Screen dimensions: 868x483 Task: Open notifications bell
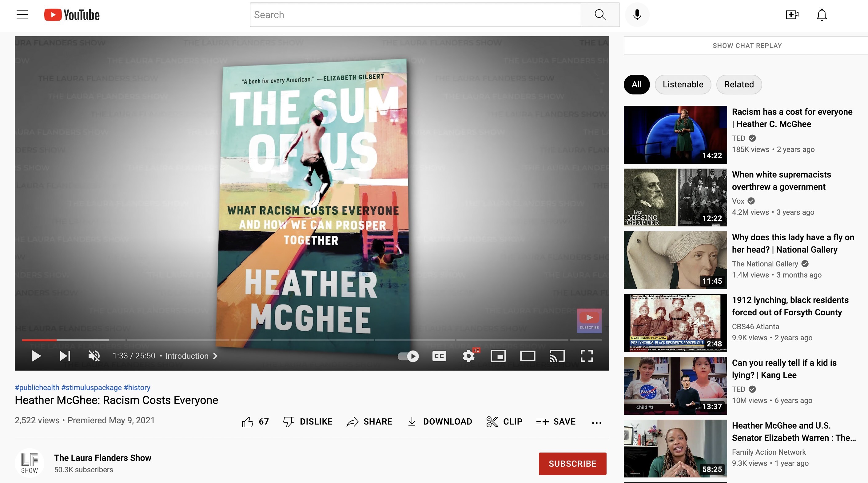pyautogui.click(x=822, y=15)
